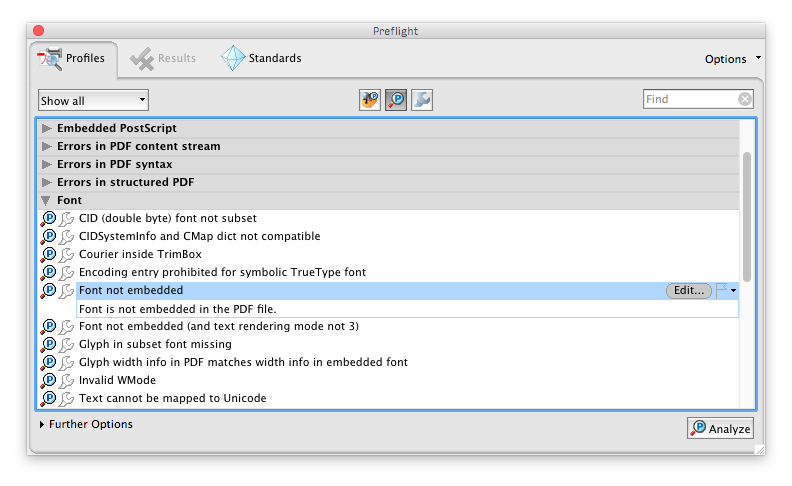
Task: Click the Select single fixups wrench icon
Action: (x=422, y=100)
